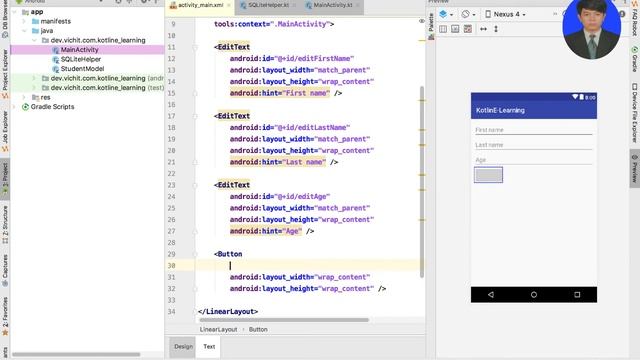Collapse the java folder

click(x=24, y=31)
